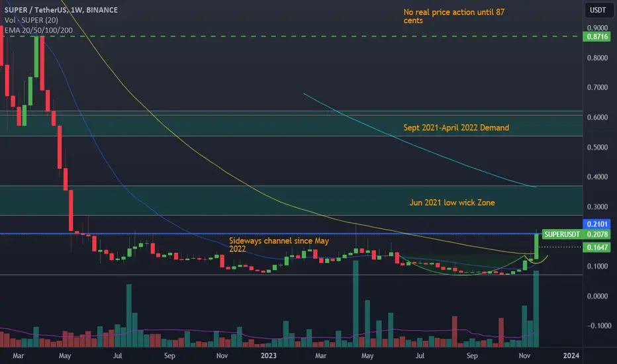
Task: Click the 0.7000 price scale value
Action: (x=597, y=87)
